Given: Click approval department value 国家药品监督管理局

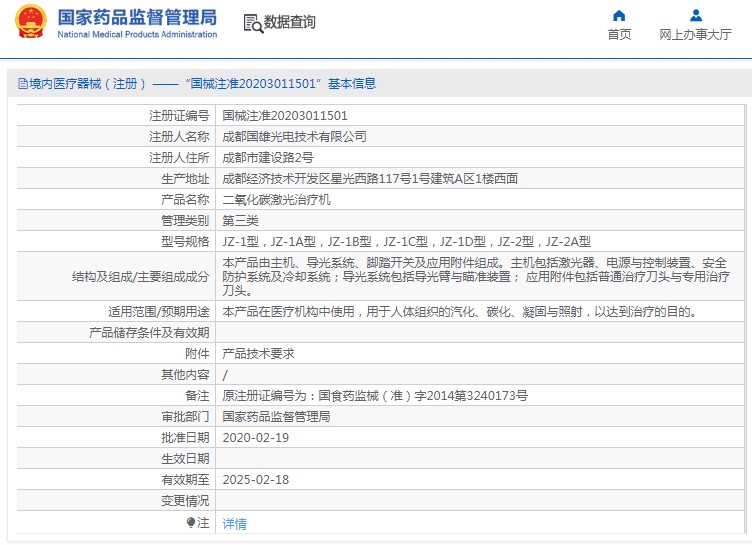Looking at the screenshot, I should tap(277, 417).
